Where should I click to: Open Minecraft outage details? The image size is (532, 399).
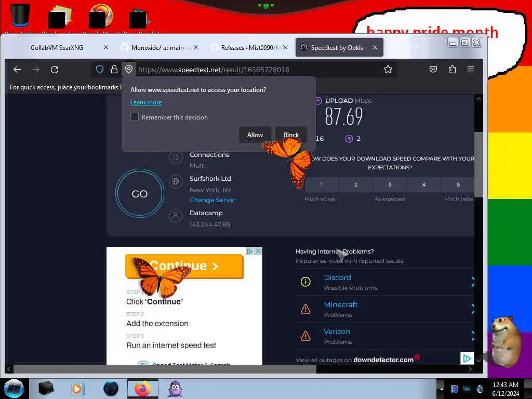tap(341, 304)
